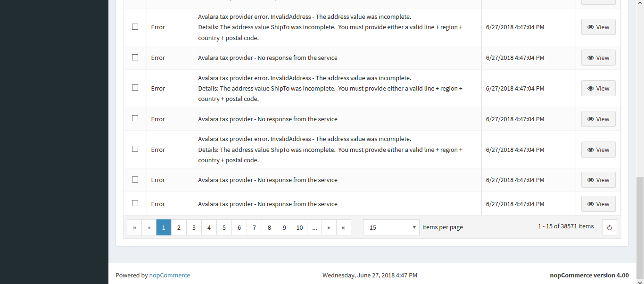Jump to the last page of results
The width and height of the screenshot is (644, 284).
click(344, 227)
